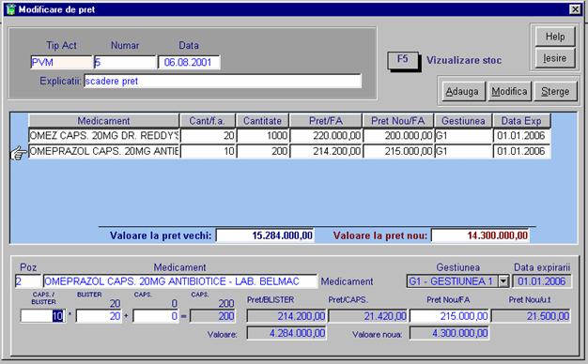Select the OMEZ CAPS. 20MG DR. REDDY'S row
The image size is (588, 364).
tap(104, 136)
